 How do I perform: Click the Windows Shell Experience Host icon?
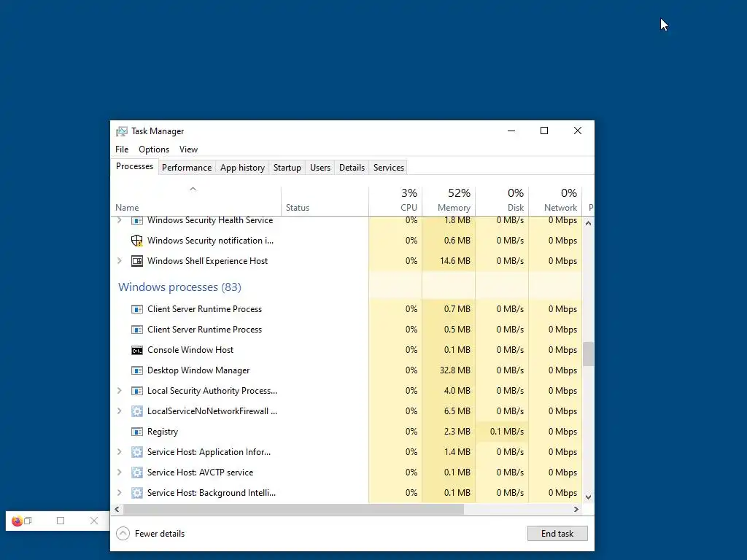click(x=136, y=261)
